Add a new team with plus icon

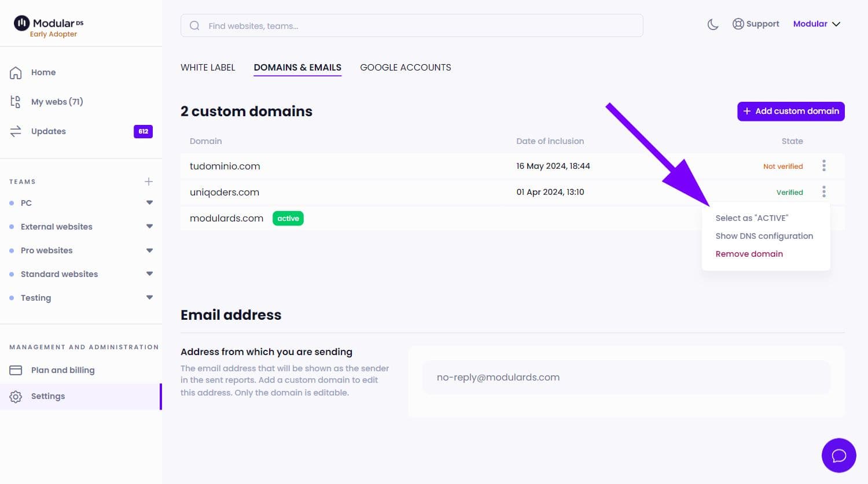click(149, 182)
